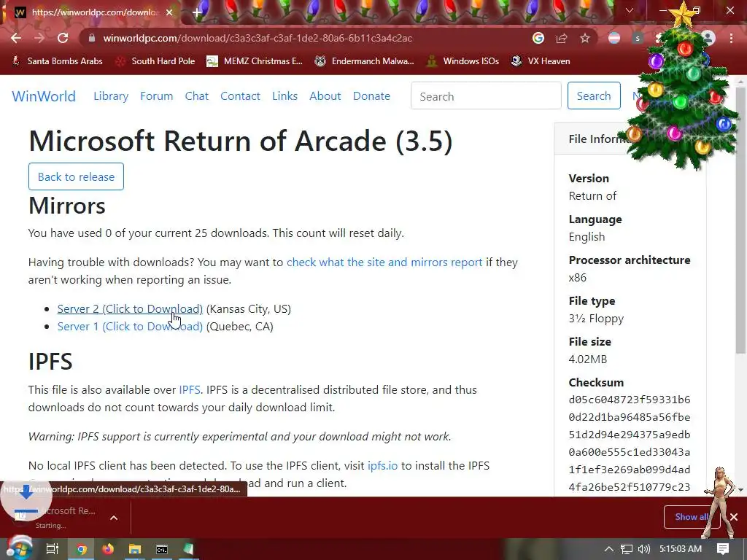The image size is (747, 560).
Task: Click Show all downloads button
Action: coord(692,517)
